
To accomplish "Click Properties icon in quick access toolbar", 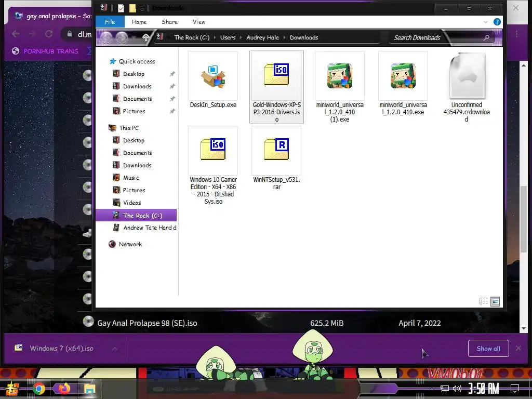I will pyautogui.click(x=121, y=8).
